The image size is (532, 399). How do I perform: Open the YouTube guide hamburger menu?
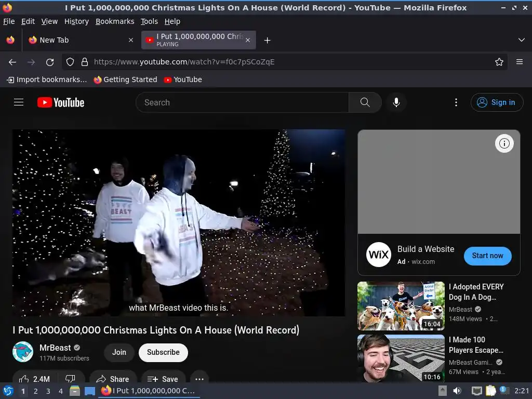(x=19, y=102)
